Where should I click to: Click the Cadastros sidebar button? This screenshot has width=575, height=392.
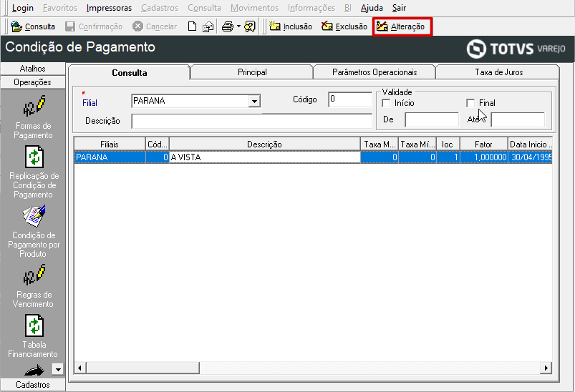pyautogui.click(x=33, y=385)
